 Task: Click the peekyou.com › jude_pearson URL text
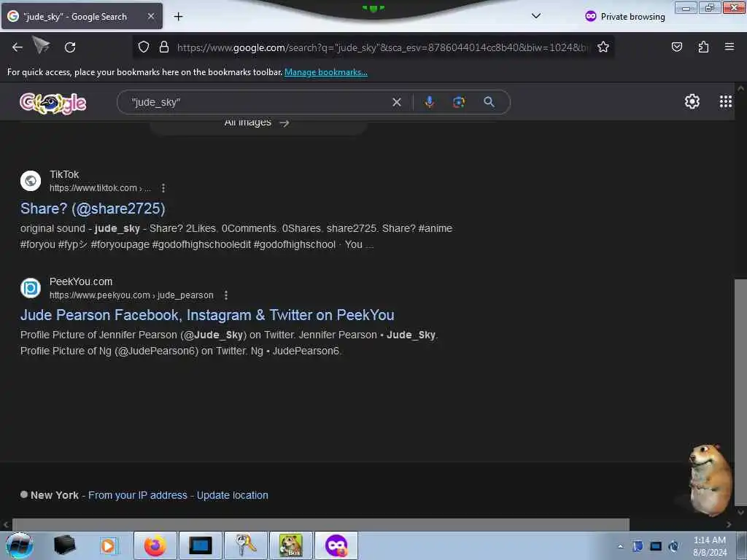coord(131,295)
